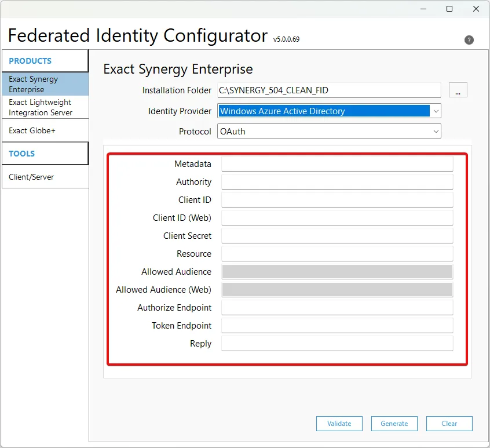Open Client/Server tool
The height and width of the screenshot is (448, 490).
[x=45, y=177]
